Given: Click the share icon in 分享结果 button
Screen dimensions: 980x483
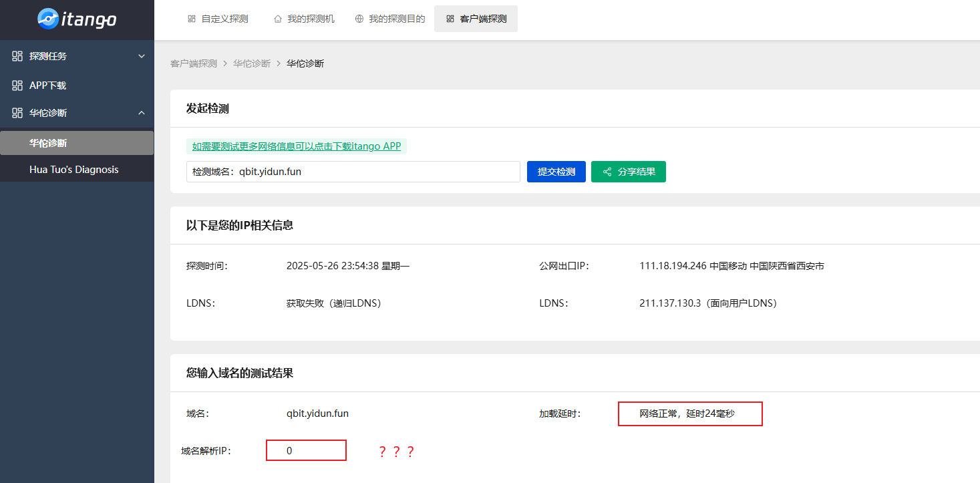Looking at the screenshot, I should pyautogui.click(x=607, y=172).
